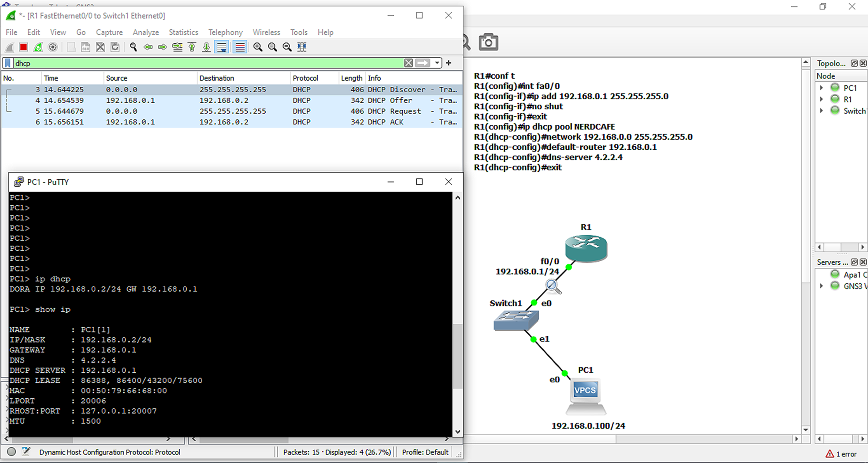Screen dimensions: 868x463
Task: Clear the dhcp display filter
Action: point(408,63)
